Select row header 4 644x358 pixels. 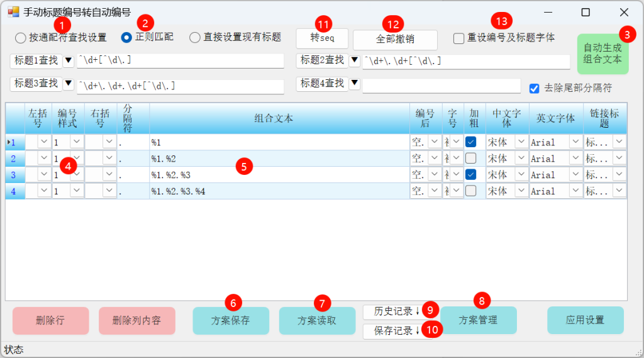(x=15, y=191)
